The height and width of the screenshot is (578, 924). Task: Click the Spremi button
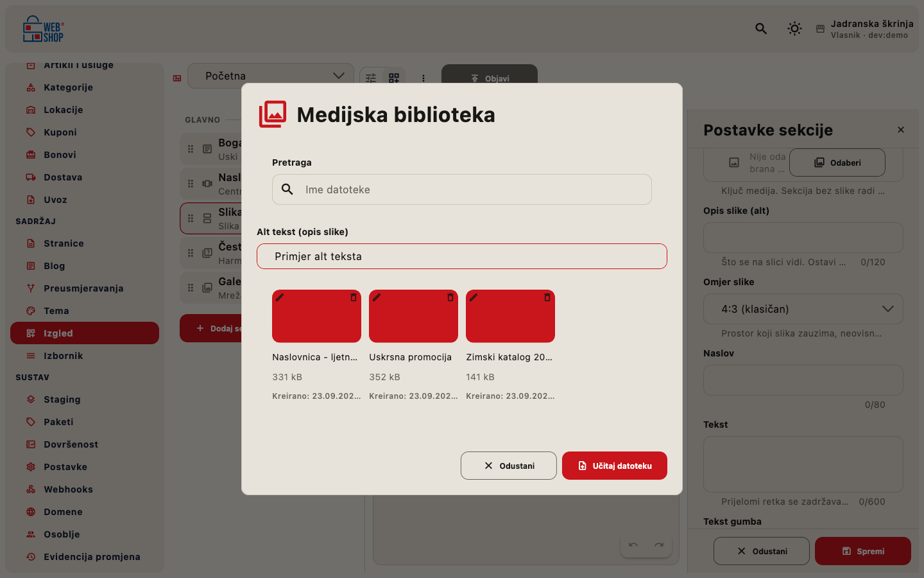(863, 551)
